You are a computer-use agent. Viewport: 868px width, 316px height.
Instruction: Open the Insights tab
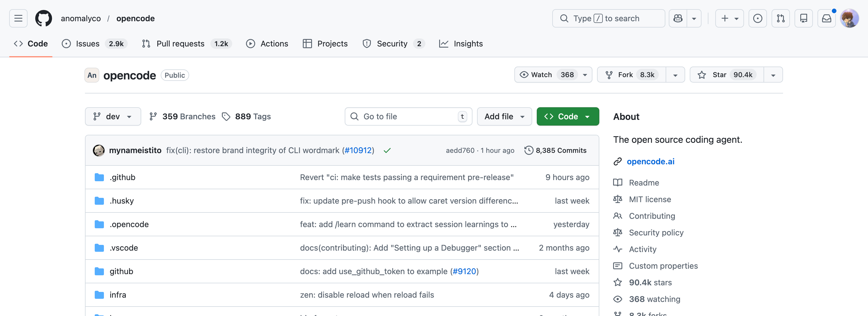pos(461,44)
